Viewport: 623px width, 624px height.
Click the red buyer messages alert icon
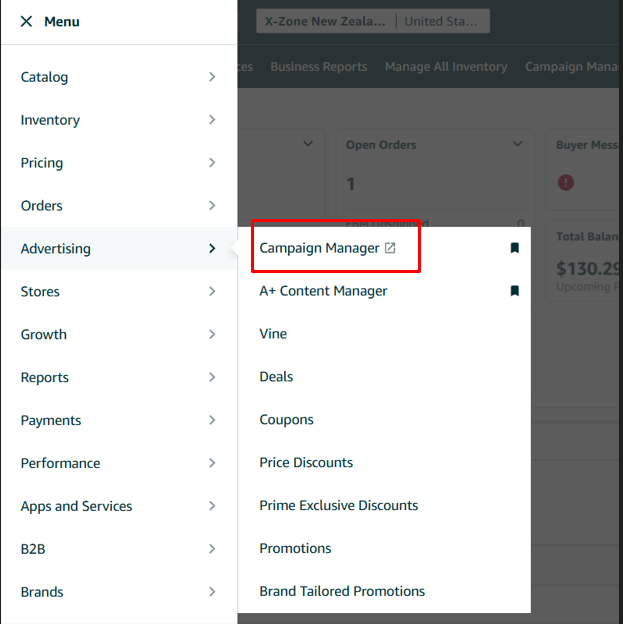566,182
